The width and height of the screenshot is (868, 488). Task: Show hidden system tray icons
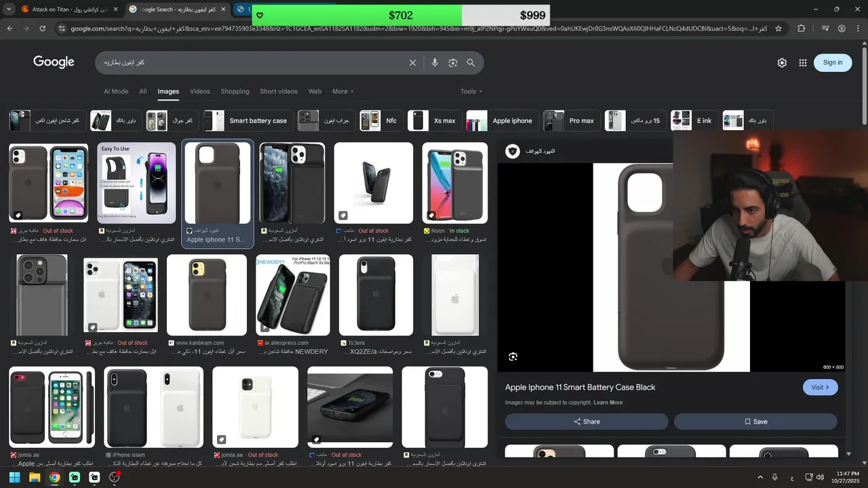pyautogui.click(x=760, y=477)
